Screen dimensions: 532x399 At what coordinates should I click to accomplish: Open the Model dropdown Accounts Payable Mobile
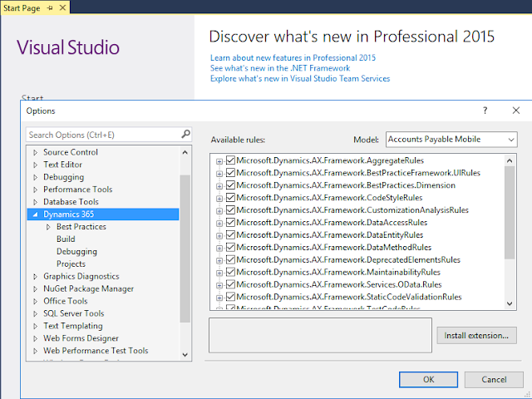coord(451,140)
